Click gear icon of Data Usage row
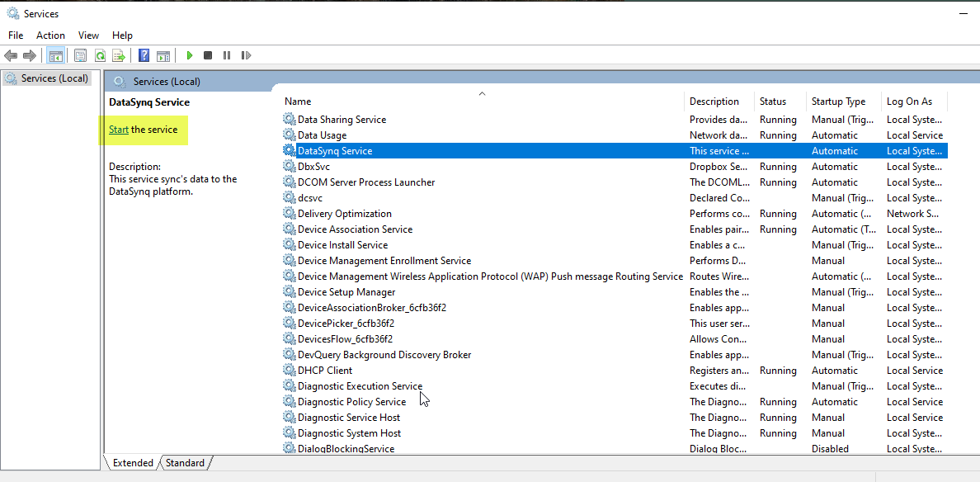Viewport: 980px width, 482px height. pyautogui.click(x=289, y=135)
